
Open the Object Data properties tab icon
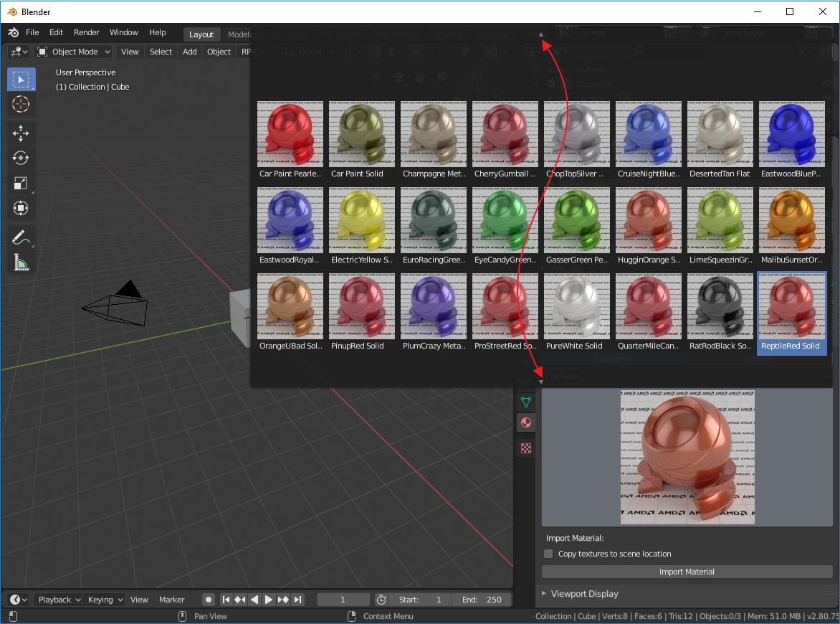(526, 402)
